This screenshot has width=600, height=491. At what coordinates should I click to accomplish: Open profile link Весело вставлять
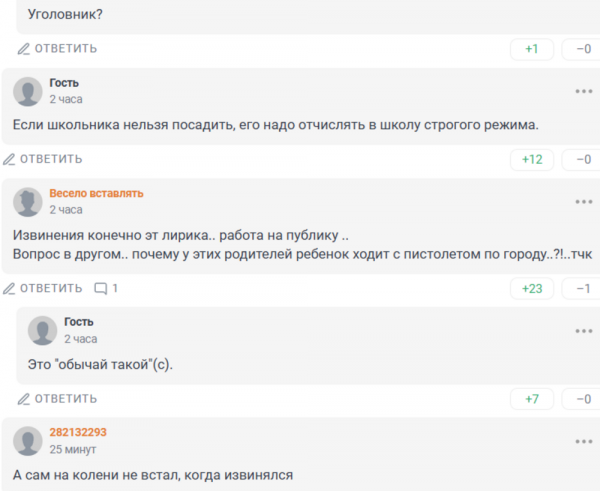click(x=96, y=193)
